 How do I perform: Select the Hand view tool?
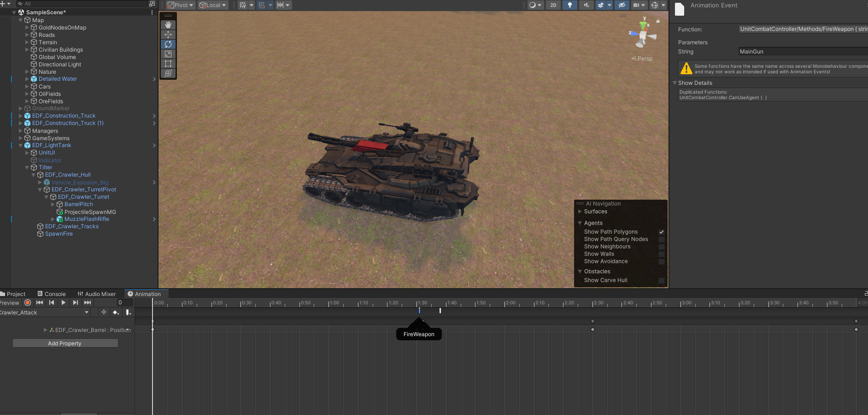point(168,25)
